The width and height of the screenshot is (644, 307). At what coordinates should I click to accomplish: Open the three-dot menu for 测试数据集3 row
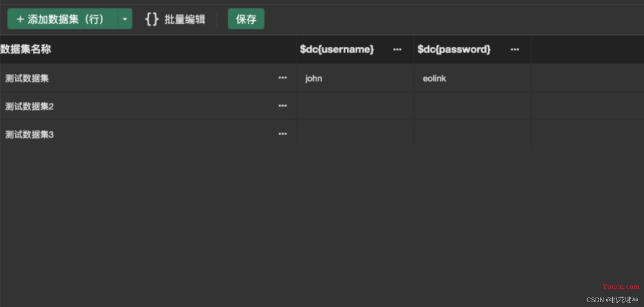[283, 134]
